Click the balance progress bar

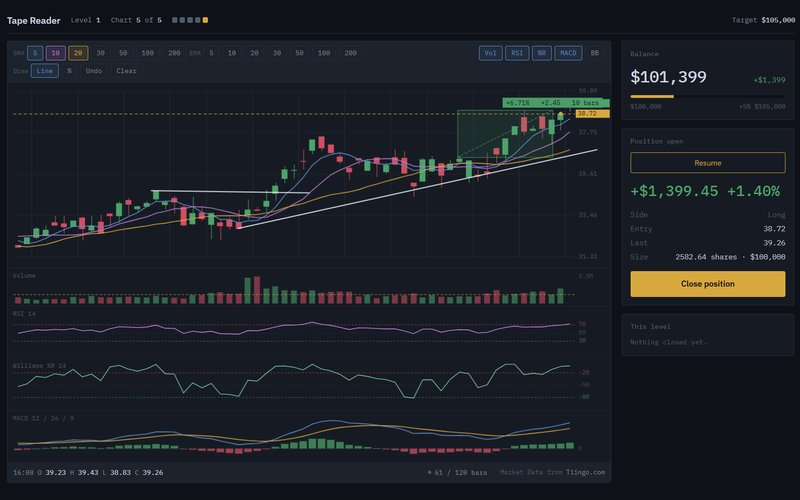point(708,96)
